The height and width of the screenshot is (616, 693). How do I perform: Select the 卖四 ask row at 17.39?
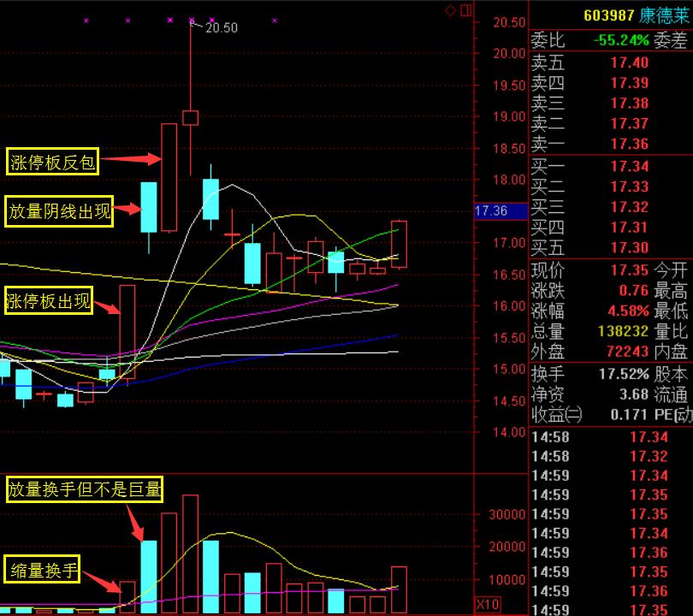point(611,83)
